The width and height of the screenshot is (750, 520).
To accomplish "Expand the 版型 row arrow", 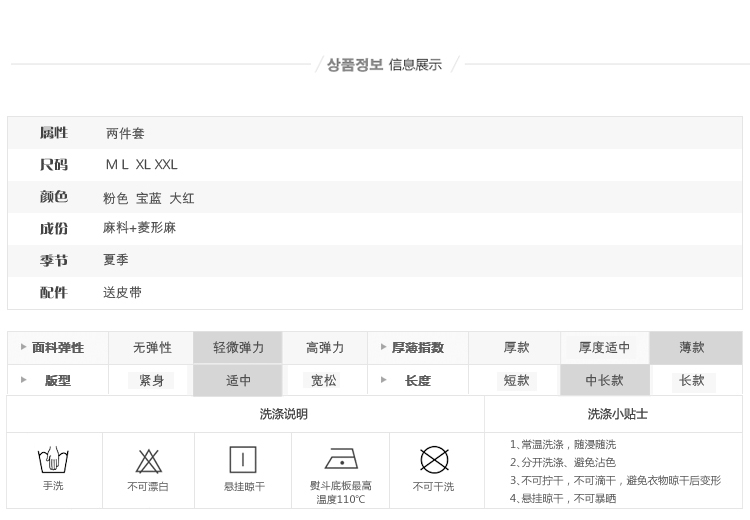I will click(24, 380).
